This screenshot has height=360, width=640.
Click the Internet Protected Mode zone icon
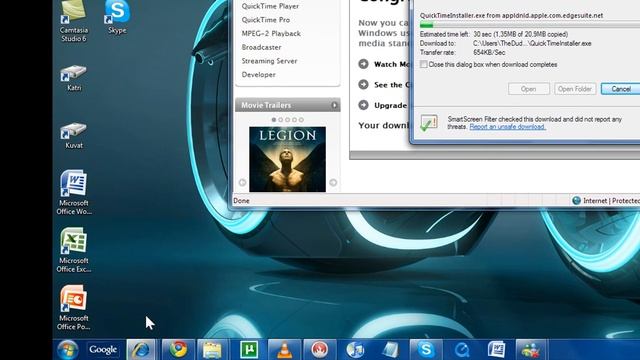(x=576, y=200)
